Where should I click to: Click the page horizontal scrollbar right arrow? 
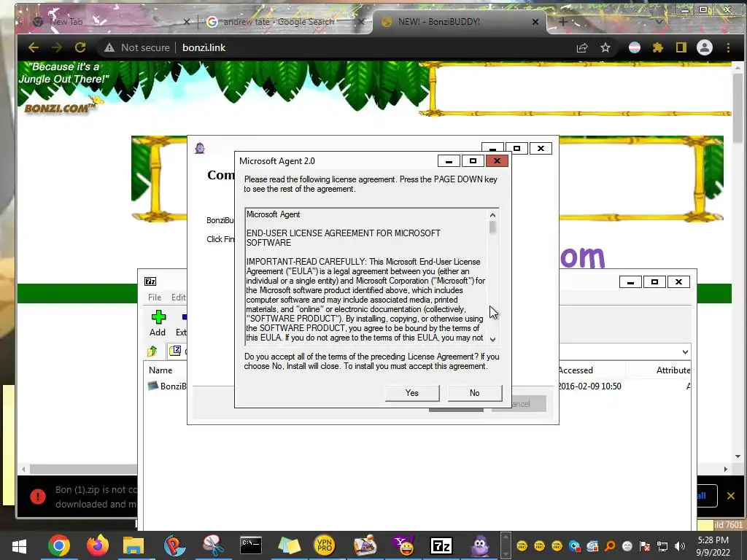click(x=726, y=469)
